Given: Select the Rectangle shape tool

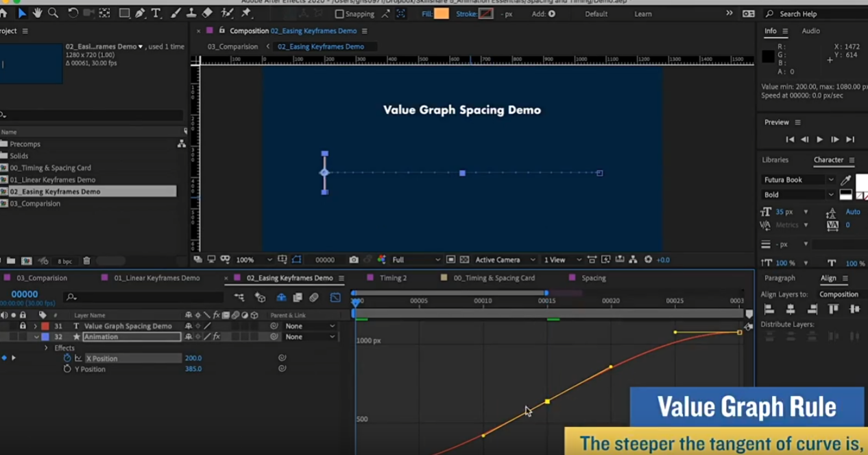Looking at the screenshot, I should coord(124,13).
